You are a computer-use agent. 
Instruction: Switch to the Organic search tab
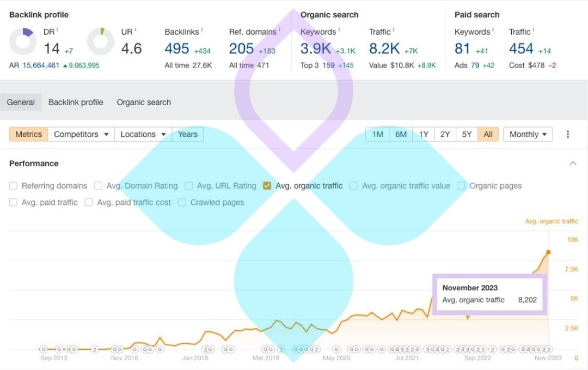point(144,102)
